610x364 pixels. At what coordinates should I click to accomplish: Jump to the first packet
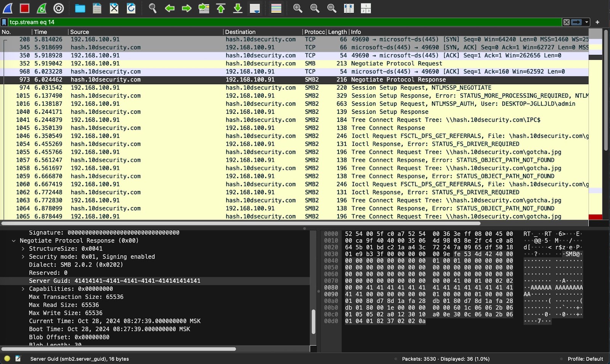pos(221,8)
